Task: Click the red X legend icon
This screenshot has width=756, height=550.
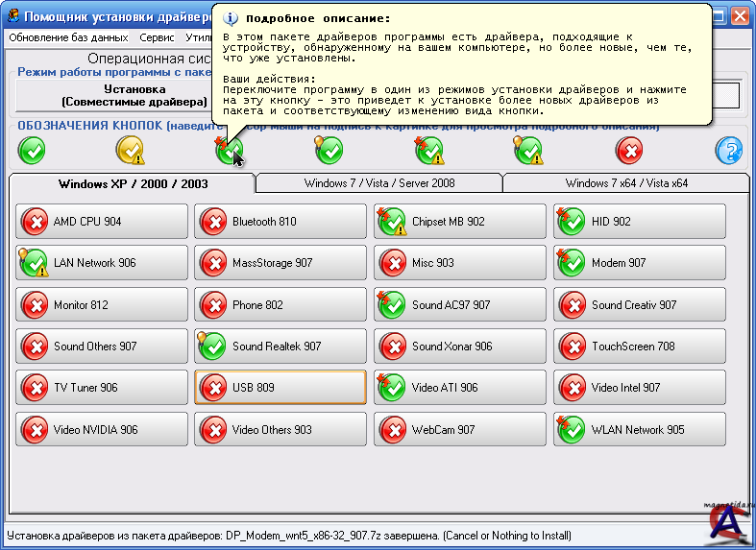Action: (629, 150)
